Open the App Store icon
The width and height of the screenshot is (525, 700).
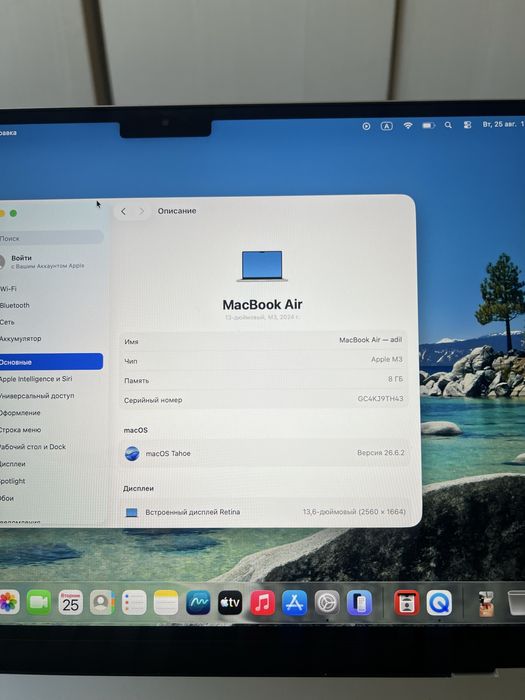tap(295, 603)
